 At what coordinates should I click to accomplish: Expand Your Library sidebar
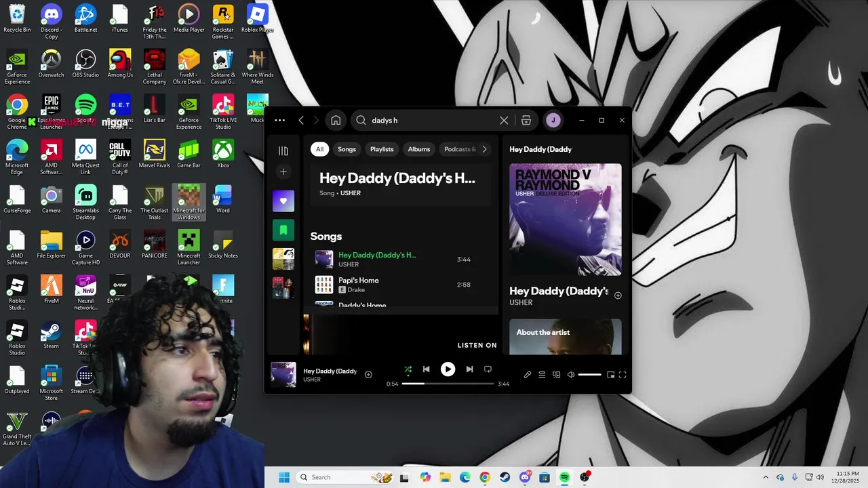[x=283, y=150]
